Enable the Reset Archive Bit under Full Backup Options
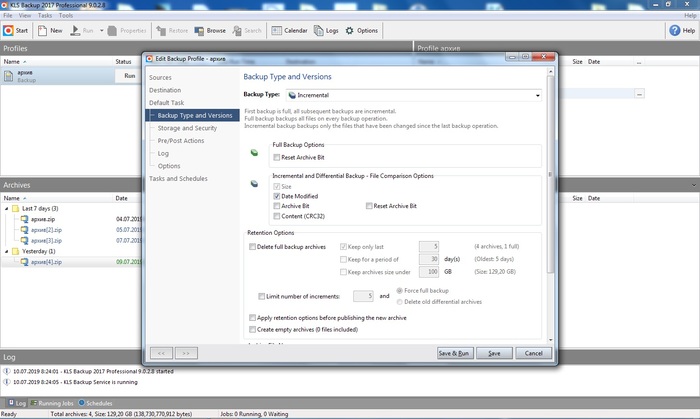Screen dimensions: 700x419 [x=277, y=158]
